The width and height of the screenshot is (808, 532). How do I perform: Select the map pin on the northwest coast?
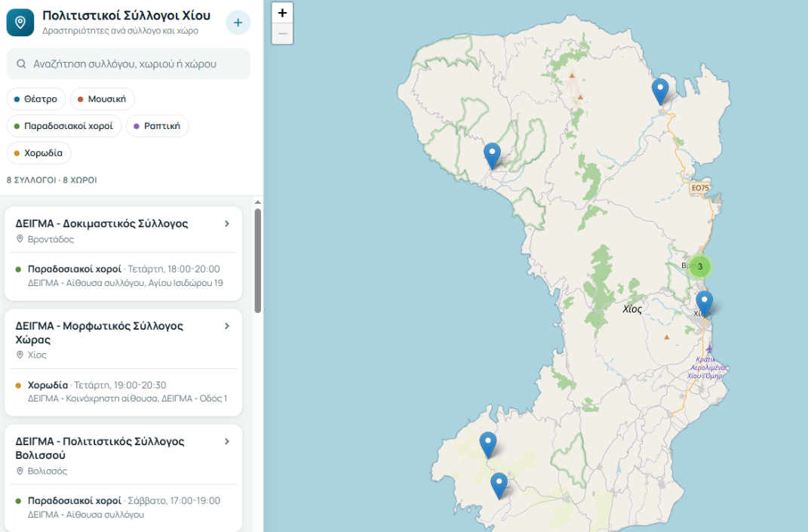click(x=492, y=155)
